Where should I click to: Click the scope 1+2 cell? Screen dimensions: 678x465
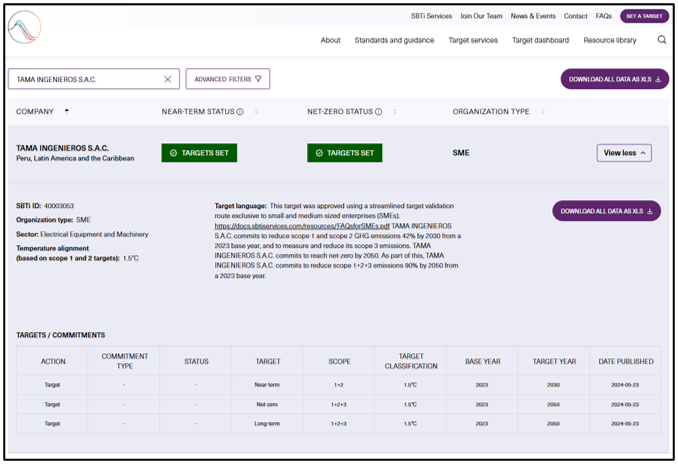(x=339, y=385)
